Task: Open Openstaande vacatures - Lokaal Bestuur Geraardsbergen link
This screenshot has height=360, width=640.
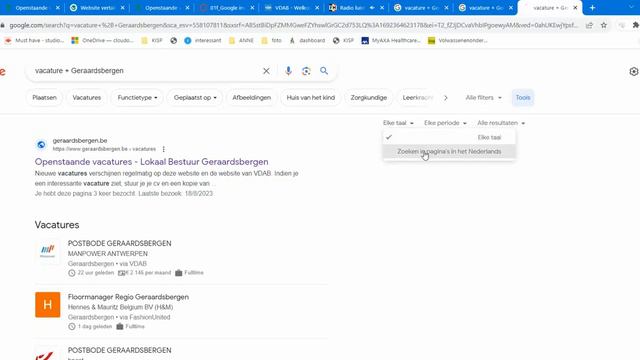Action: pyautogui.click(x=151, y=162)
